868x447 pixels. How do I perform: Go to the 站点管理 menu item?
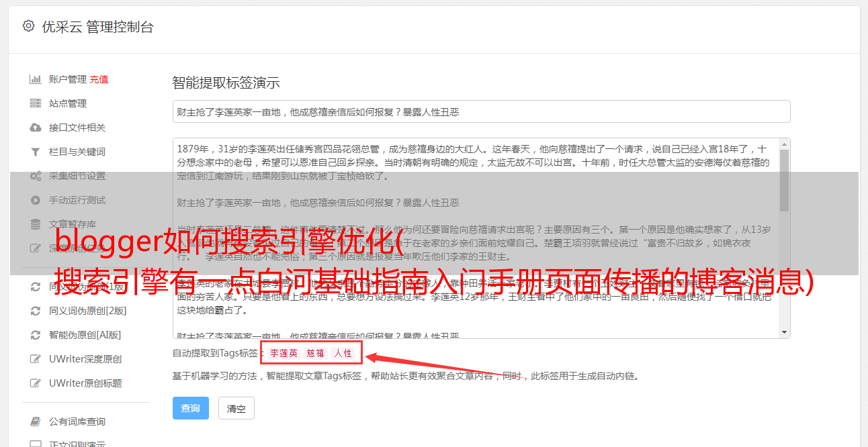(x=68, y=103)
